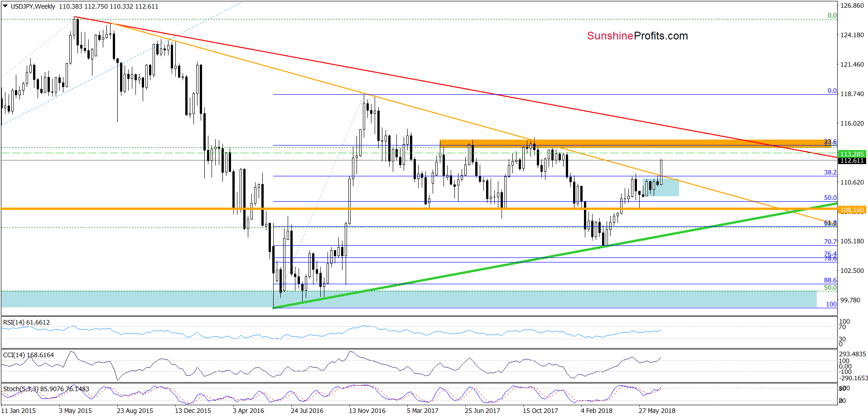Click the 126.860 price axis value

(852, 6)
